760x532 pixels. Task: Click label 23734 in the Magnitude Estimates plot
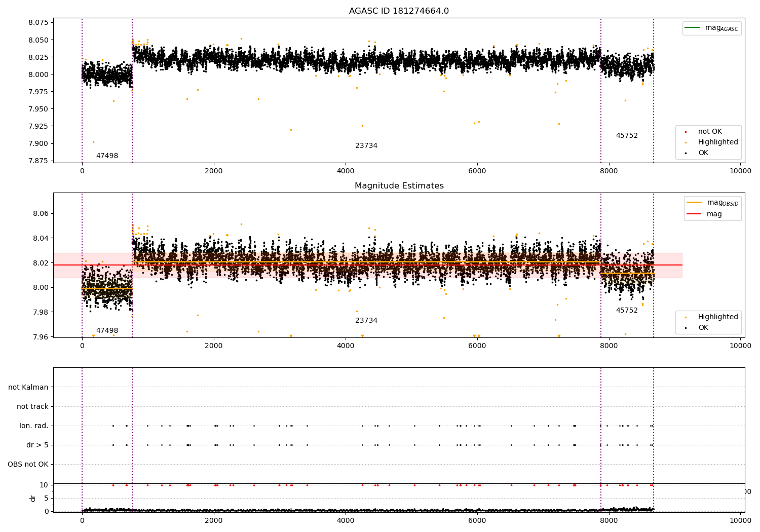(366, 321)
